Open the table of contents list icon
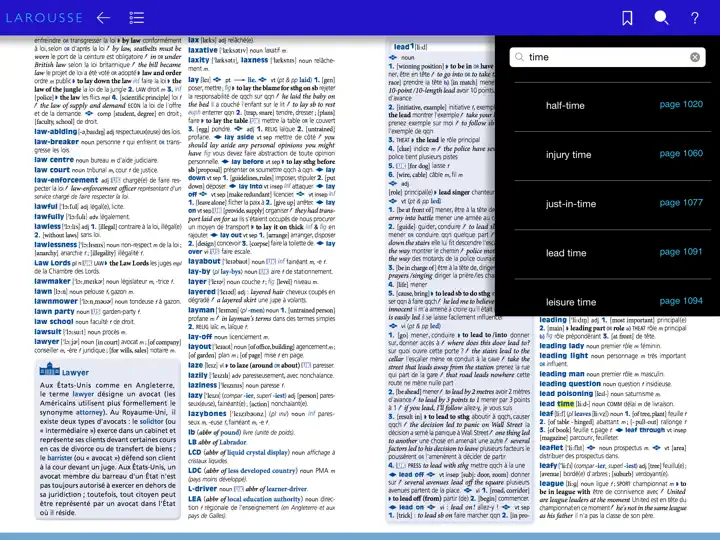The image size is (720, 540). pos(136,18)
